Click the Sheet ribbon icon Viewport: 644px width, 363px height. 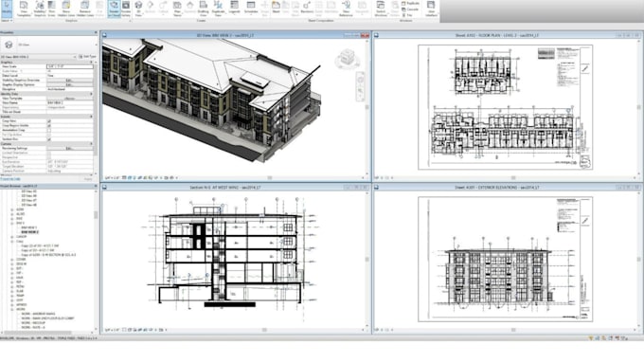[276, 9]
